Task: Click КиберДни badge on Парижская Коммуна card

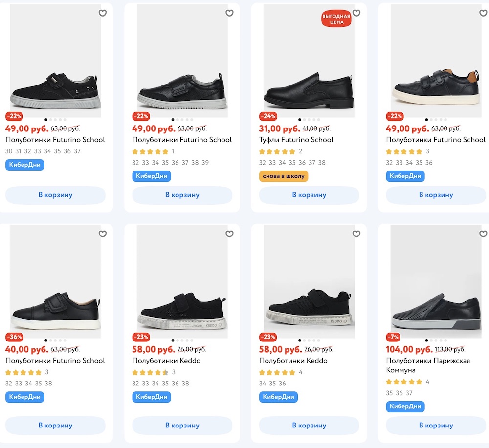Action: click(405, 406)
